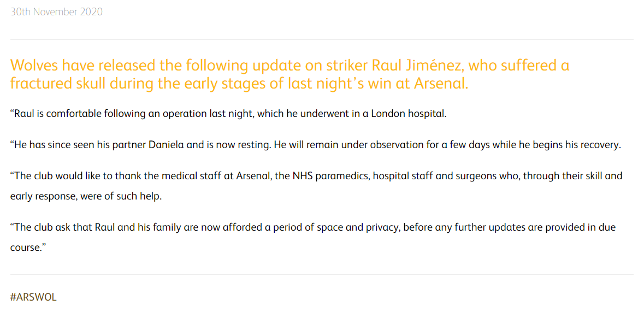Click the divider line above the hashtag
This screenshot has height=317, width=644.
(322, 274)
